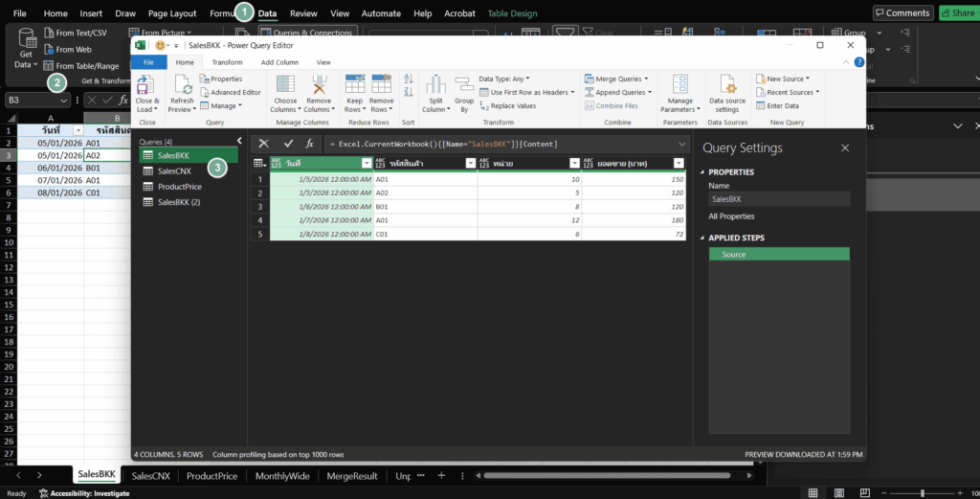Click the Excel zoom slider handle
This screenshot has height=499, width=980.
923,493
